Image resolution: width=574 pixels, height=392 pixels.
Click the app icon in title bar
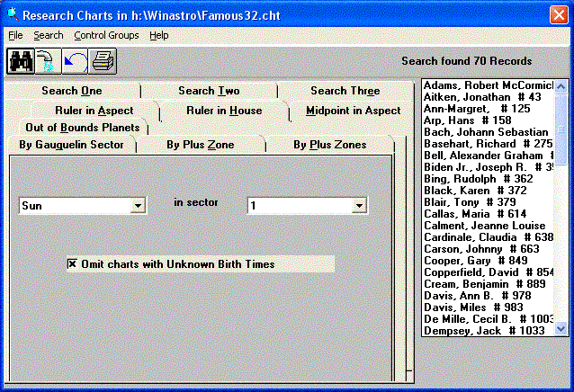tap(12, 15)
